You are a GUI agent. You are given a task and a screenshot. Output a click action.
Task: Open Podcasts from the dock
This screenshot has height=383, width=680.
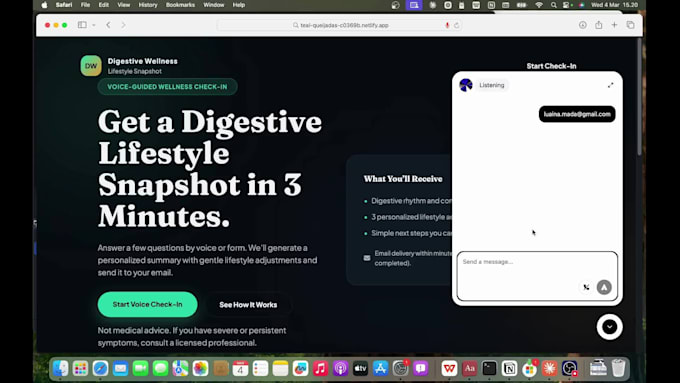click(340, 368)
